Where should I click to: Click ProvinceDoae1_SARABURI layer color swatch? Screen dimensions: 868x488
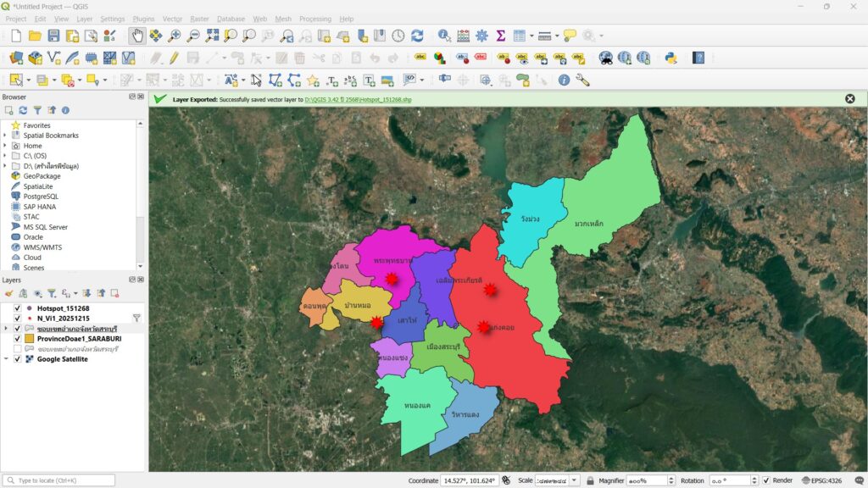click(29, 339)
